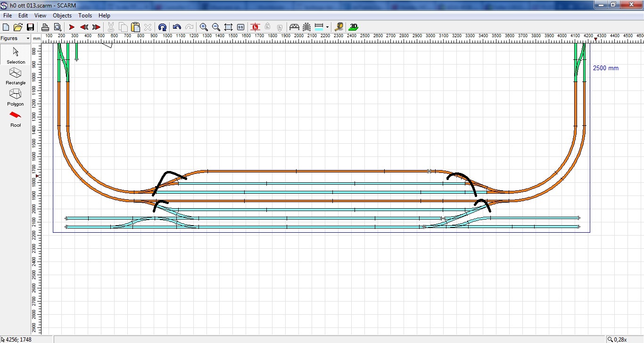Rotate the selected object
The height and width of the screenshot is (343, 644).
coord(162,27)
